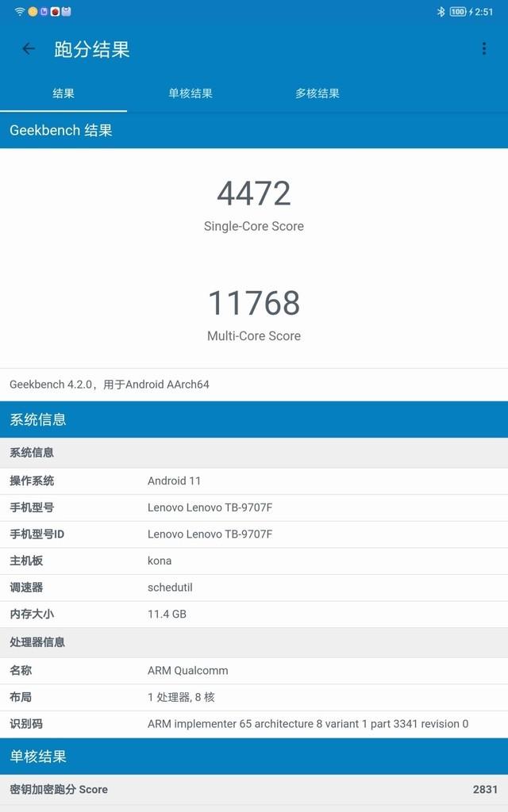The width and height of the screenshot is (508, 812).
Task: Click the blue 单核结果 section header
Action: coord(254,756)
